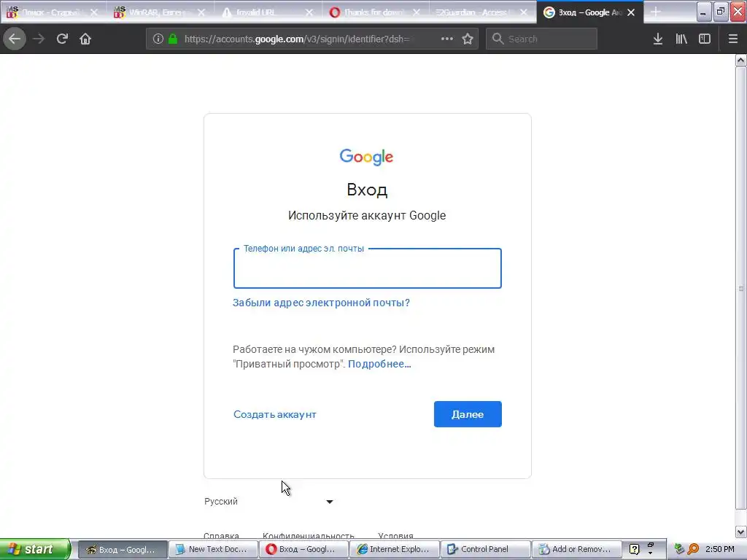
Task: Open the library bookmarks and history icon
Action: 681,39
